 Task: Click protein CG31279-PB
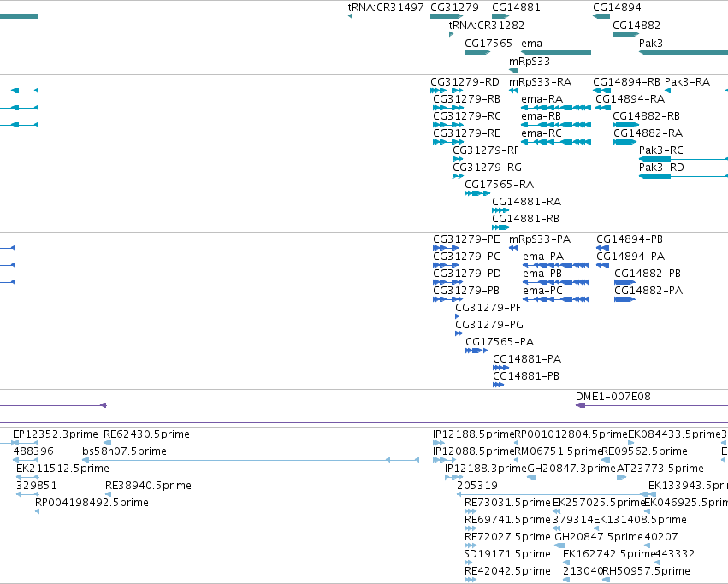447,299
